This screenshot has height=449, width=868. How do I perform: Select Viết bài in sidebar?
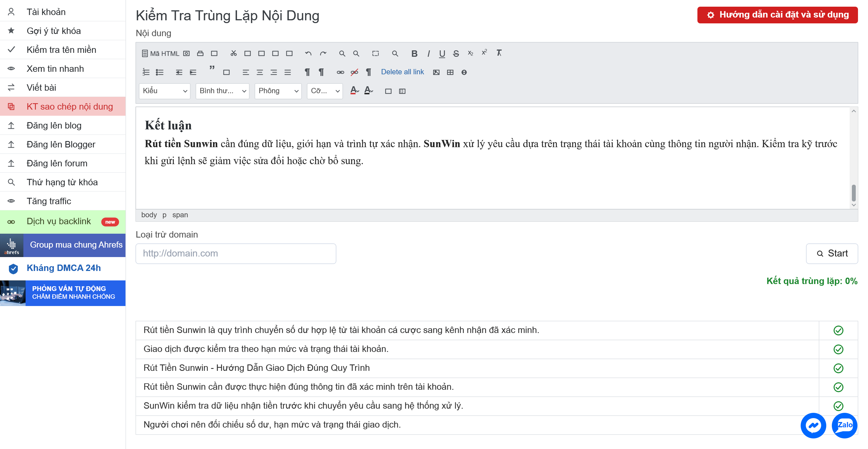(x=63, y=87)
